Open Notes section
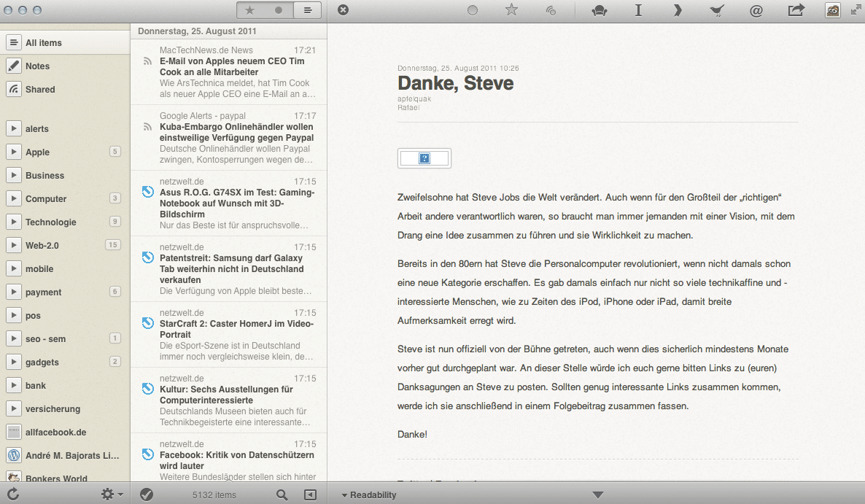Viewport: 865px width, 504px height. point(65,66)
